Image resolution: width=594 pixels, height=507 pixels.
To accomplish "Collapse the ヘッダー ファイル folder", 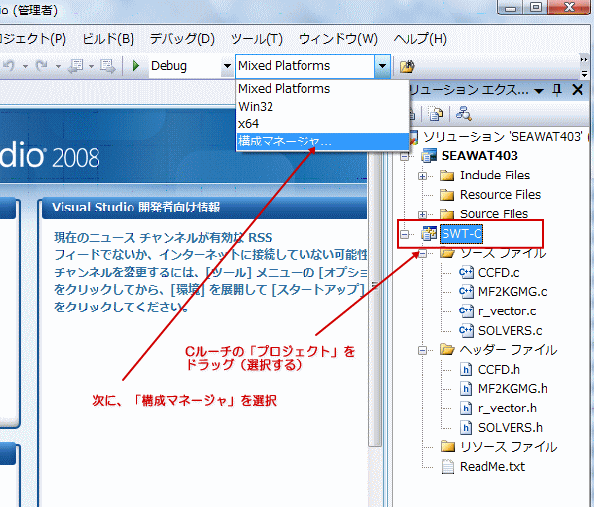I will [x=422, y=351].
